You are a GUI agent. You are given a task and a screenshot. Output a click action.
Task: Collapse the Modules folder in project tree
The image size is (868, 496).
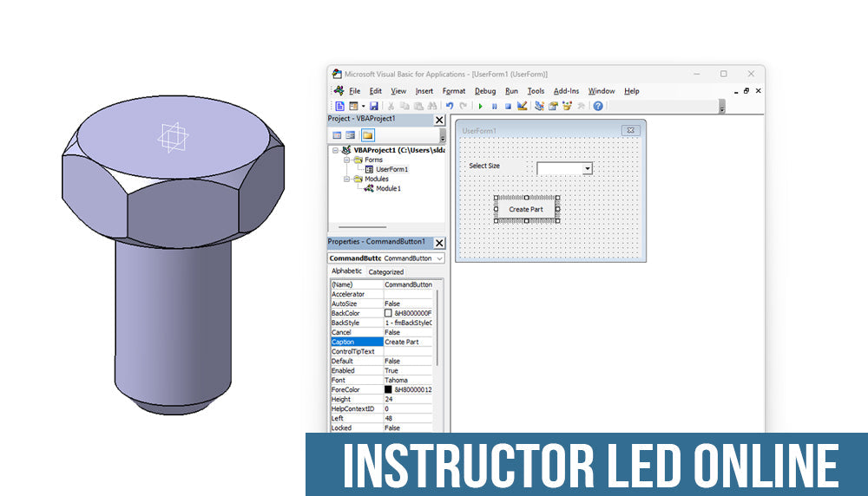tap(345, 179)
